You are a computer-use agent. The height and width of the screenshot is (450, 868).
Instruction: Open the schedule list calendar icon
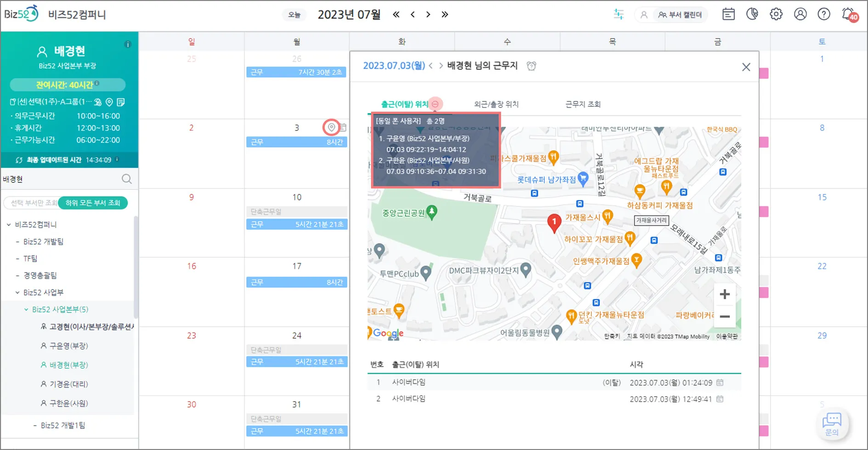pyautogui.click(x=728, y=14)
